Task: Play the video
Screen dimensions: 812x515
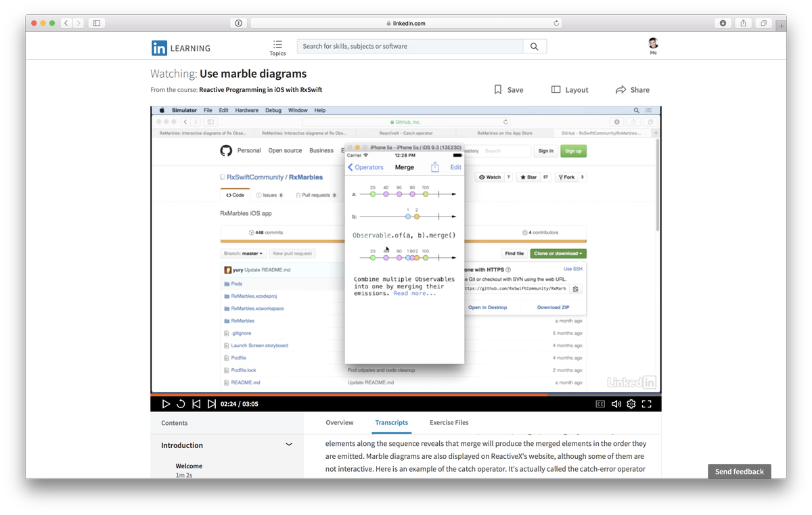Action: (x=166, y=404)
